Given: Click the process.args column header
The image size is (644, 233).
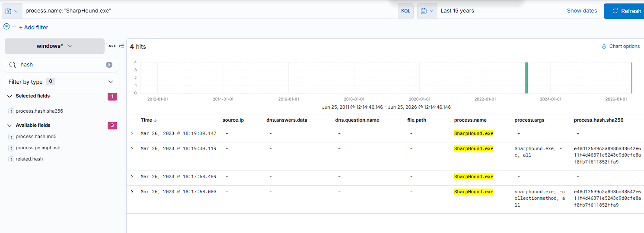Looking at the screenshot, I should [529, 120].
